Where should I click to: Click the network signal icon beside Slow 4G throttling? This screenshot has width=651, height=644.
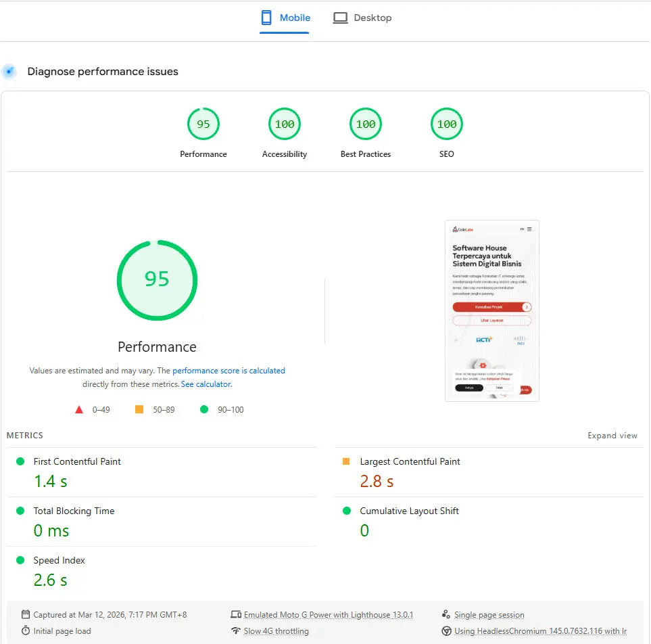[x=236, y=630]
